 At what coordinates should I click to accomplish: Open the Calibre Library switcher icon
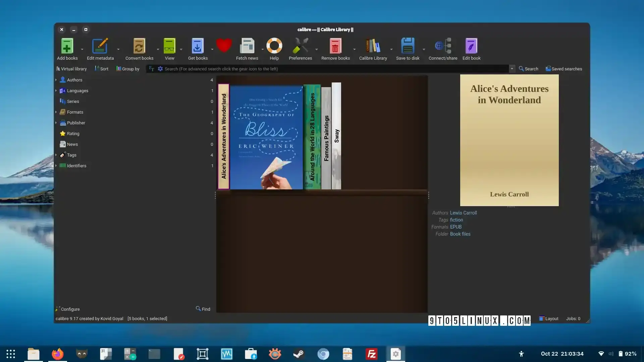click(373, 46)
